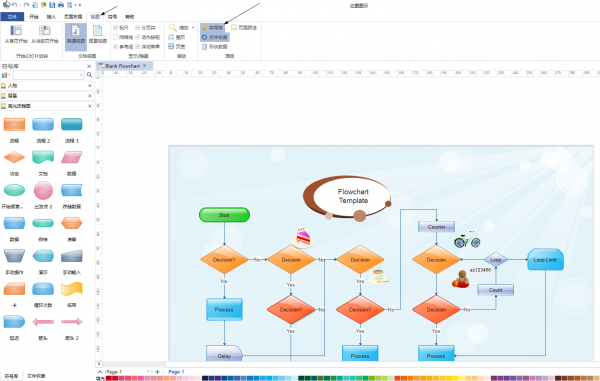The width and height of the screenshot is (600, 381).
Task: Click the save icon in quick access toolbar
Action: (52, 5)
